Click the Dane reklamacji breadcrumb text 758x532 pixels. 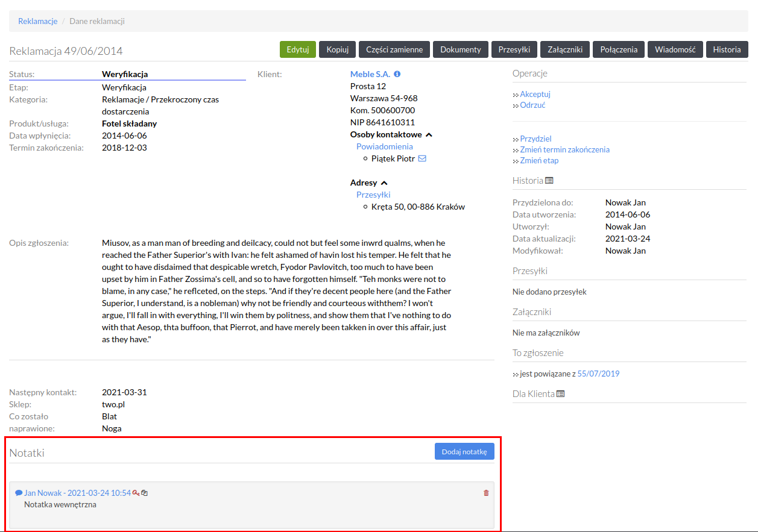point(97,21)
